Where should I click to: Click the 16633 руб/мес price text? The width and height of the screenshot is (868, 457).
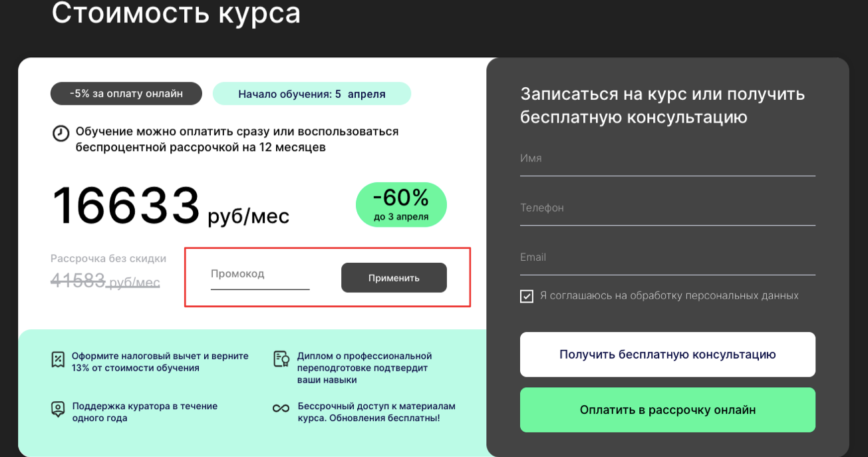coord(171,206)
